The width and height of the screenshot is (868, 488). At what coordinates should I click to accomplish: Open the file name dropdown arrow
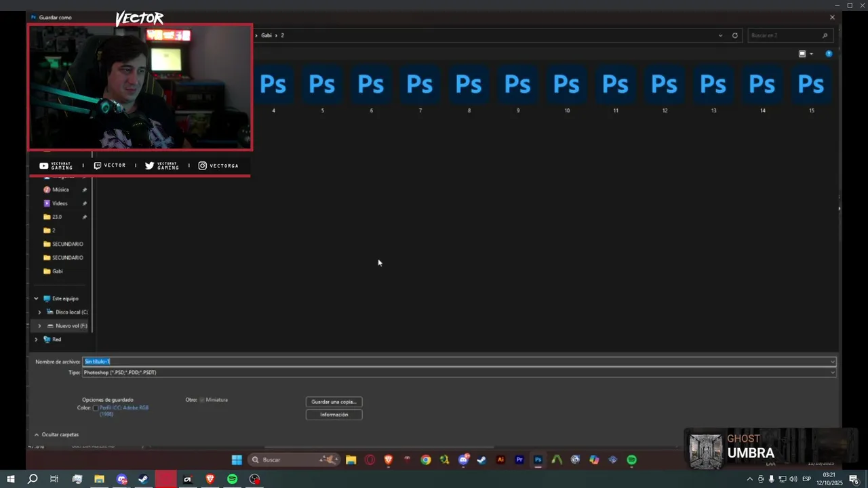[x=833, y=361]
